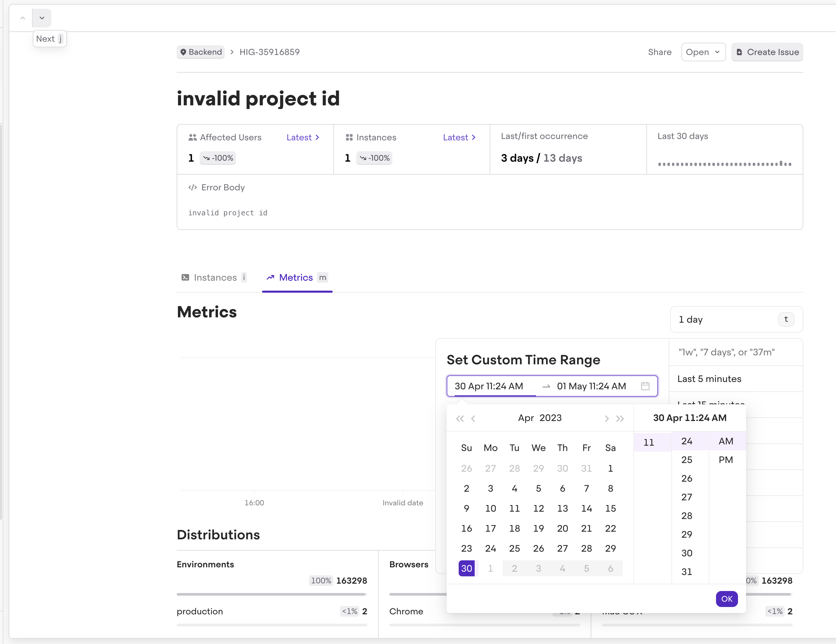836x644 pixels.
Task: Click the down chevron navigation button top left
Action: [42, 18]
